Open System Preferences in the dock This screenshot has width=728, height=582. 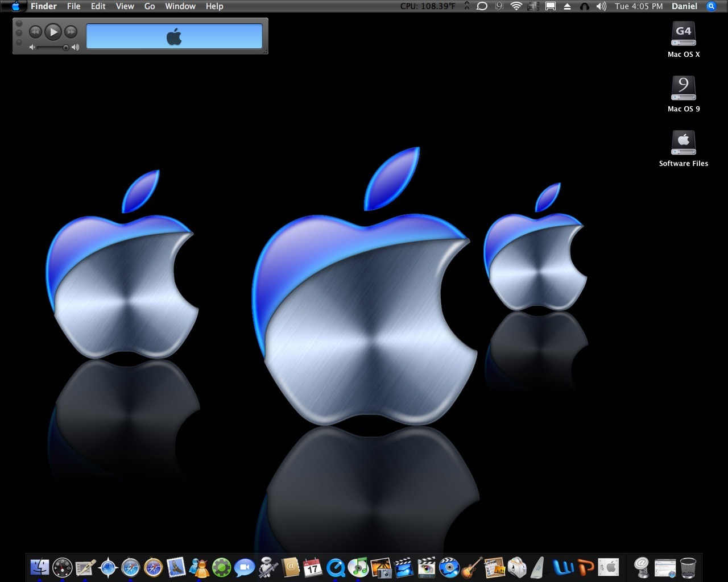609,567
